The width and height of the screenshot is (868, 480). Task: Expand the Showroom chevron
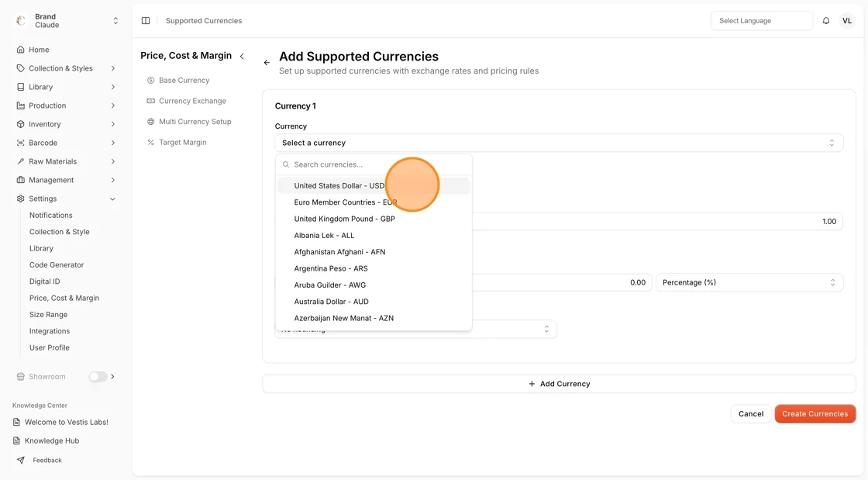pos(113,376)
